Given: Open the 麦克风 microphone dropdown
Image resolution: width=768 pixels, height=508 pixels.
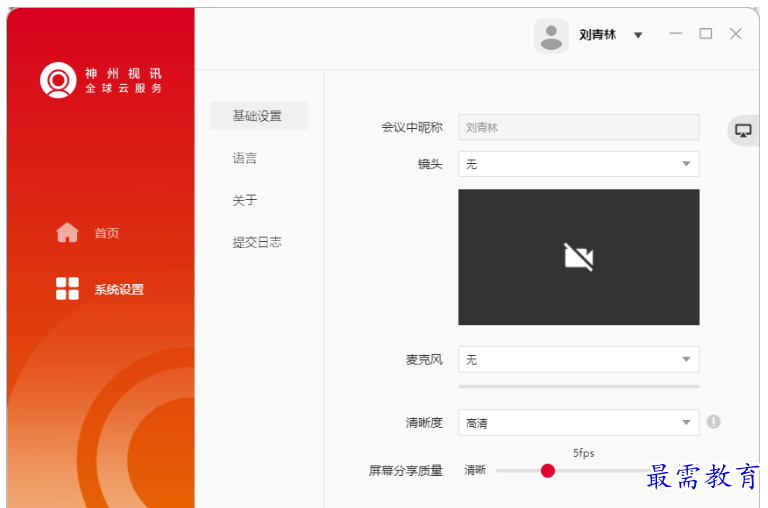Looking at the screenshot, I should (x=578, y=360).
